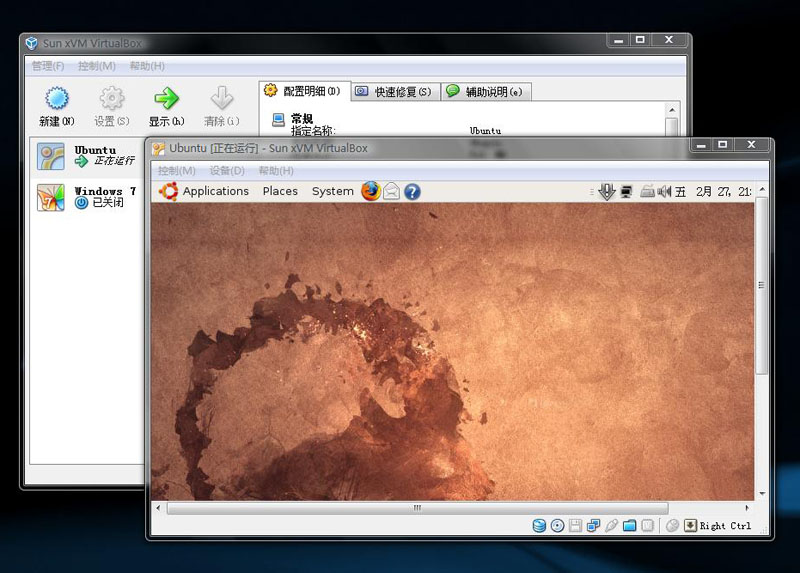Screen dimensions: 800x573
Task: Click the VM window scroll-left arrow
Action: (x=159, y=508)
